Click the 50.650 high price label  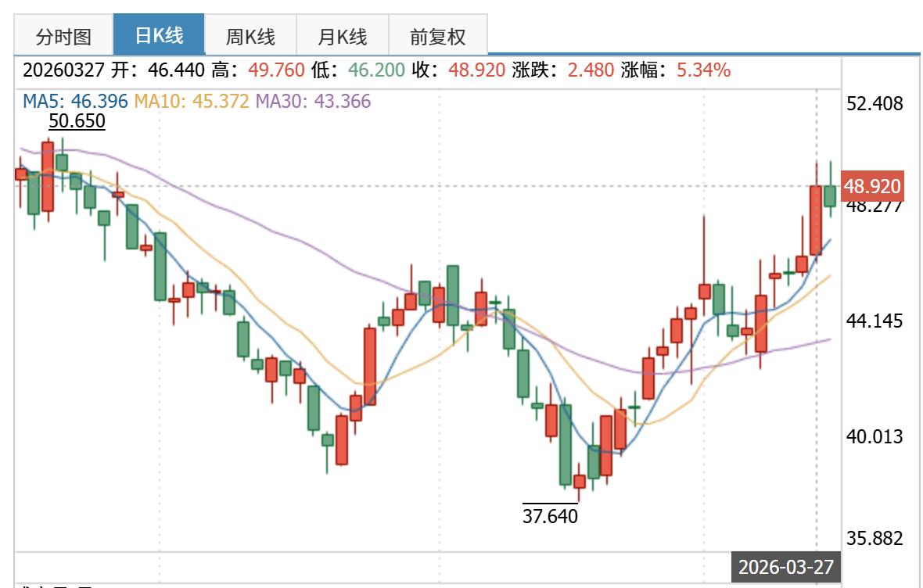[x=77, y=120]
